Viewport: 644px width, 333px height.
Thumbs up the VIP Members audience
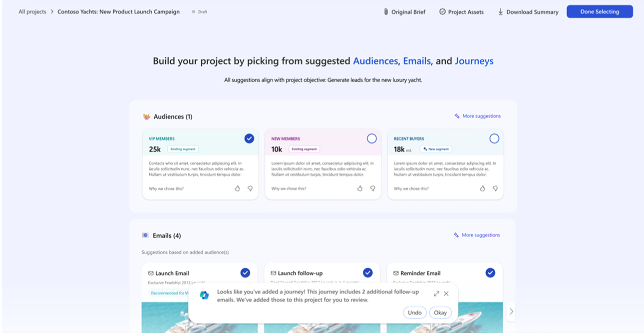pyautogui.click(x=237, y=188)
